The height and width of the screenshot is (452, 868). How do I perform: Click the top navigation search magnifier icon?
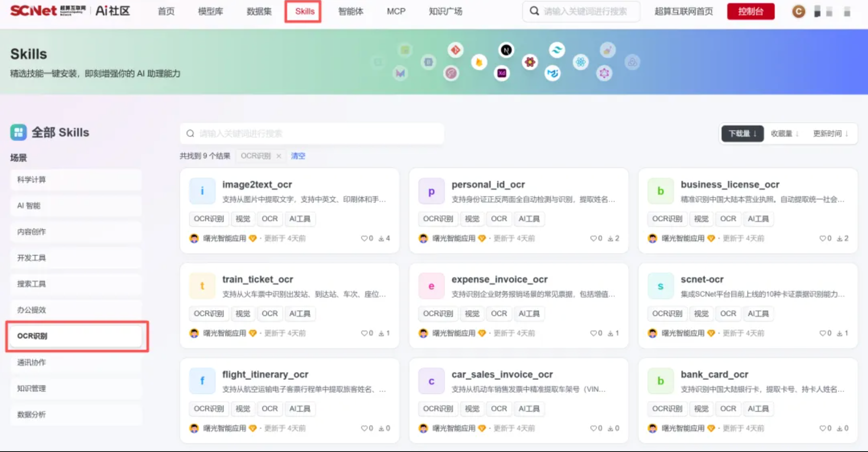[534, 11]
